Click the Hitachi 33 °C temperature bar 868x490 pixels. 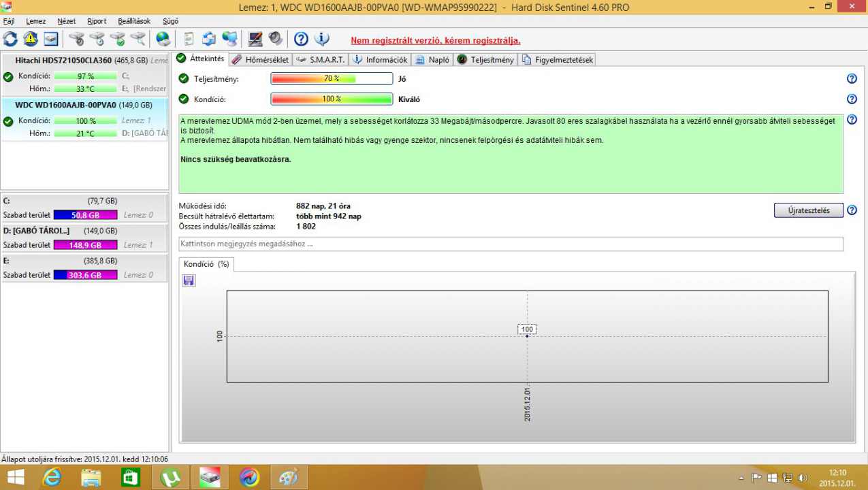point(86,88)
